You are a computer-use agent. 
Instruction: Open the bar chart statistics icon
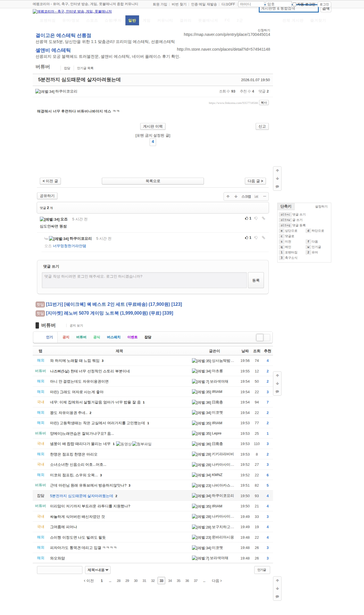pos(257,196)
